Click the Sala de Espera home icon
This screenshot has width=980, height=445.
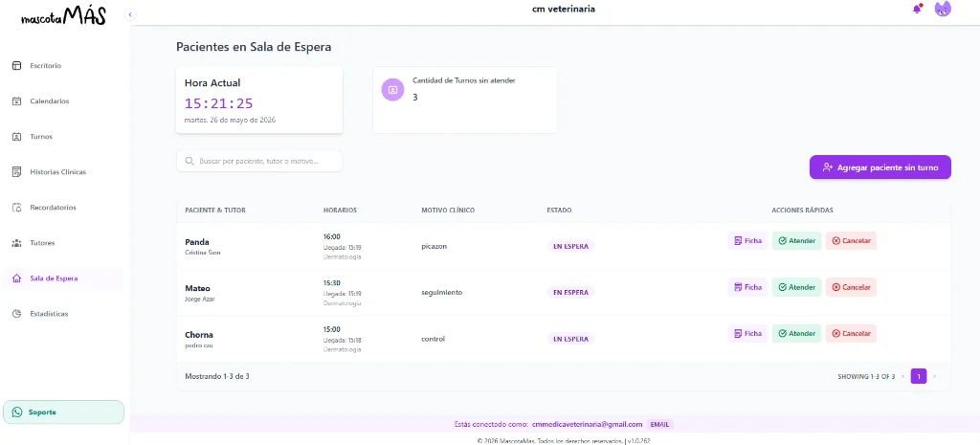tap(17, 278)
